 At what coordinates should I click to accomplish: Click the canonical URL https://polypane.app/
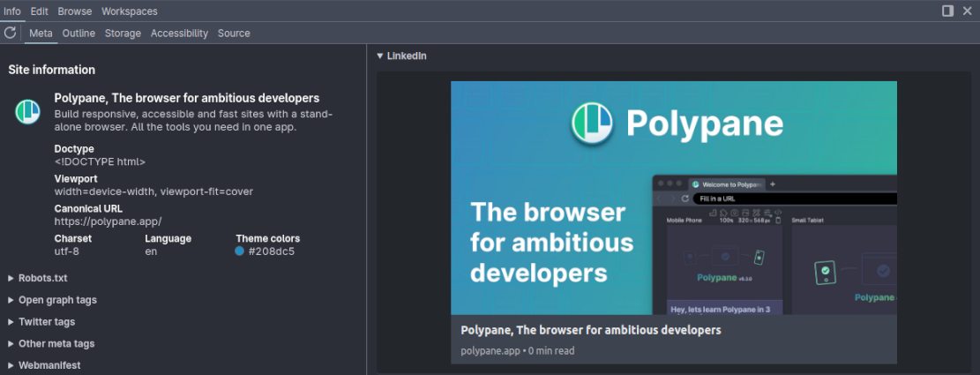click(x=108, y=221)
